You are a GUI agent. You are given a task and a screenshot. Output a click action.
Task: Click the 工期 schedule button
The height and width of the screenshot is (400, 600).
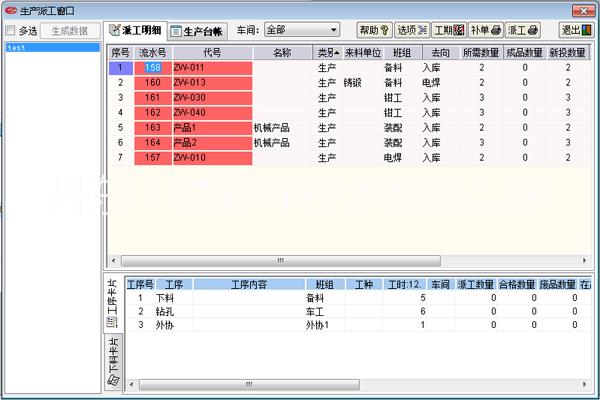449,30
